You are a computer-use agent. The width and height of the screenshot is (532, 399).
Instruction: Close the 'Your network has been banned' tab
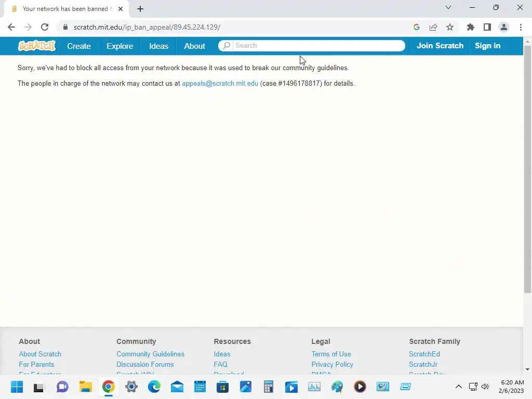121,9
